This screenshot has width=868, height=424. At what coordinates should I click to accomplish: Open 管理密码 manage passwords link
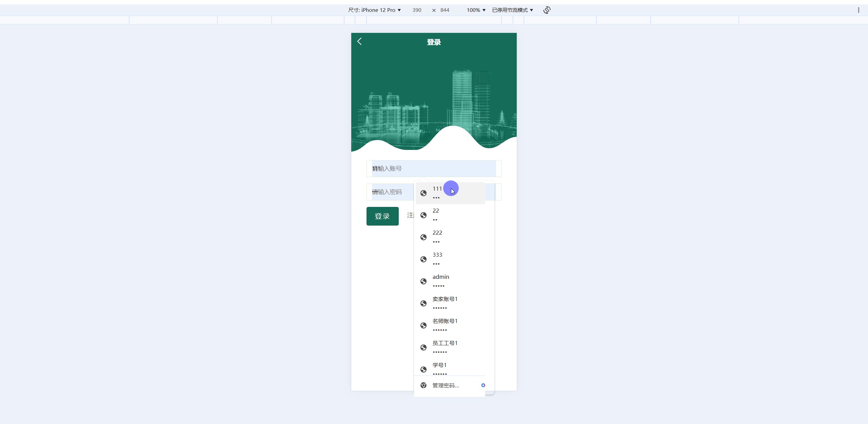446,385
